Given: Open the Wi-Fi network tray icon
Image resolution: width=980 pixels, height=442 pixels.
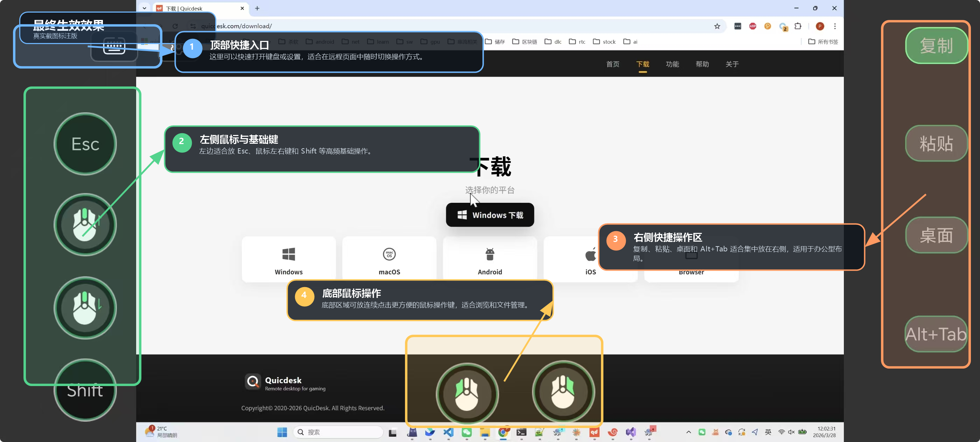Looking at the screenshot, I should pyautogui.click(x=782, y=432).
